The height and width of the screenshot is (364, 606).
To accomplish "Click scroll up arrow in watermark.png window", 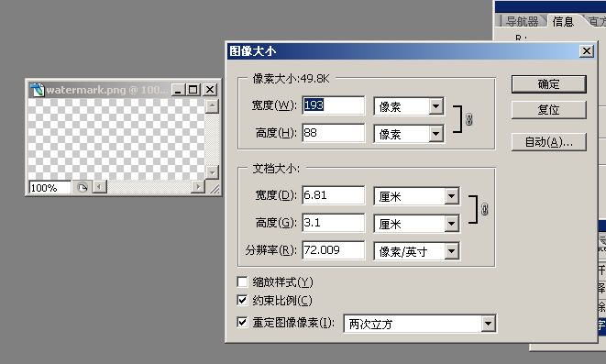I will (x=212, y=106).
